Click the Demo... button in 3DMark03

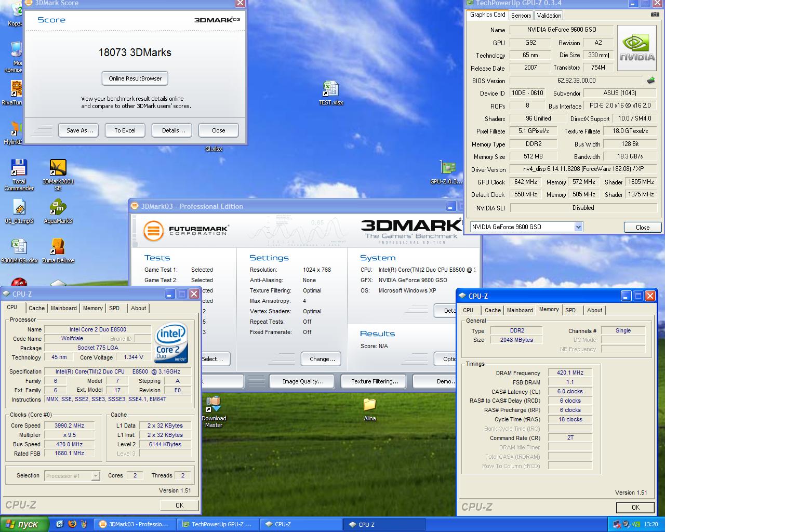[435, 381]
